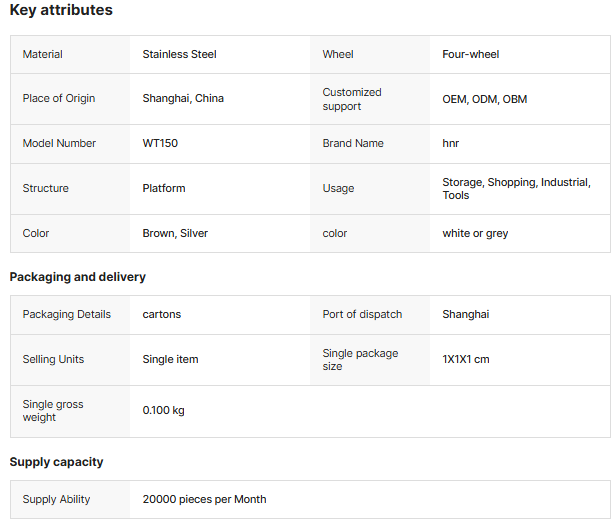Click the white or grey value

coord(475,233)
